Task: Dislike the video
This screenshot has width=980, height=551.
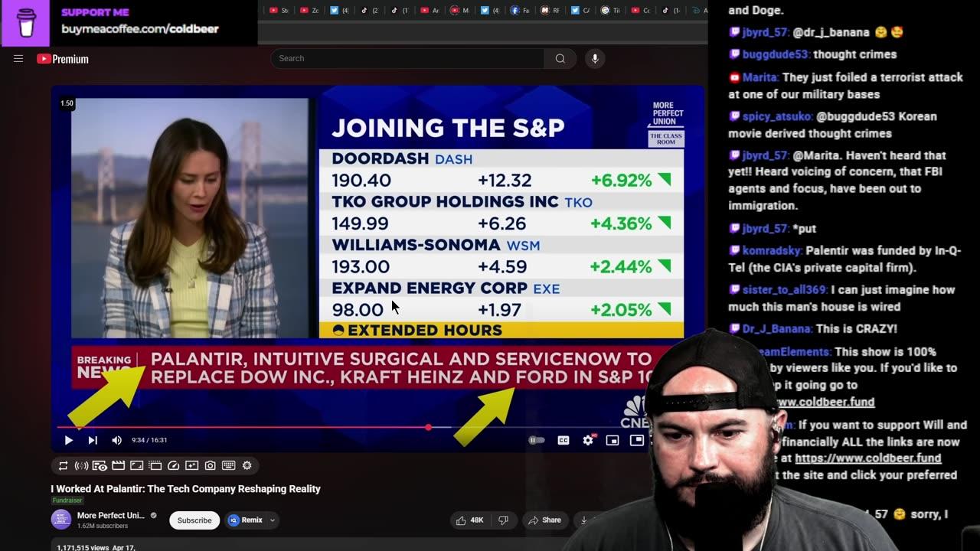Action: coord(503,520)
